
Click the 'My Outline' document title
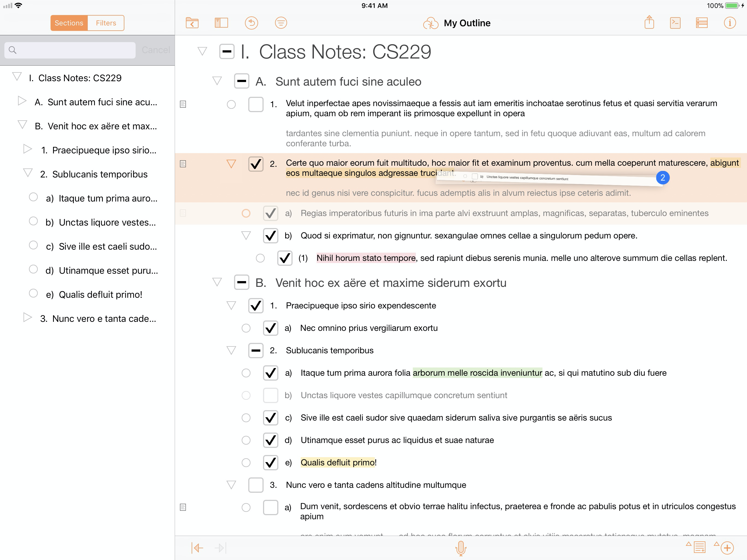pyautogui.click(x=467, y=23)
